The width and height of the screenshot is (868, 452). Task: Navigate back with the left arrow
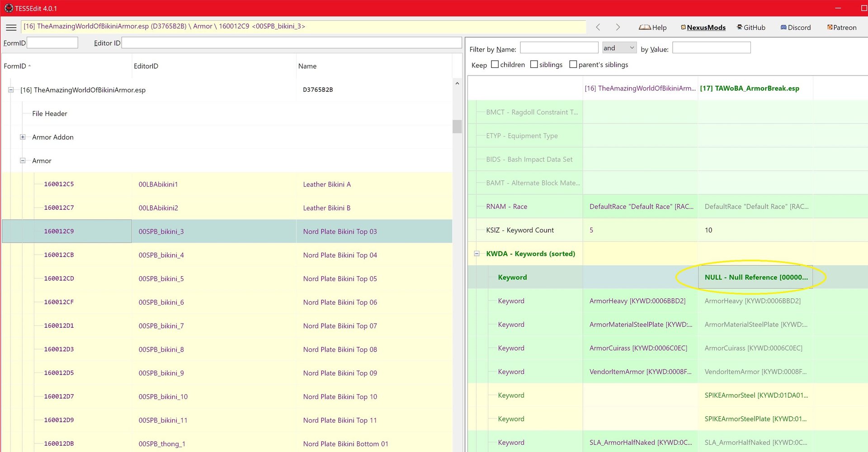(x=598, y=27)
